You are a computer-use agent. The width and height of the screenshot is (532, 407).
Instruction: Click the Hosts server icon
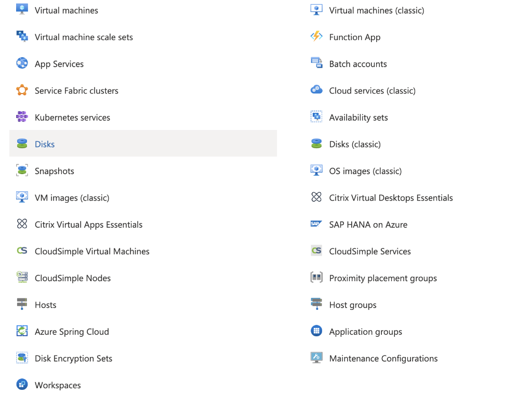click(22, 304)
